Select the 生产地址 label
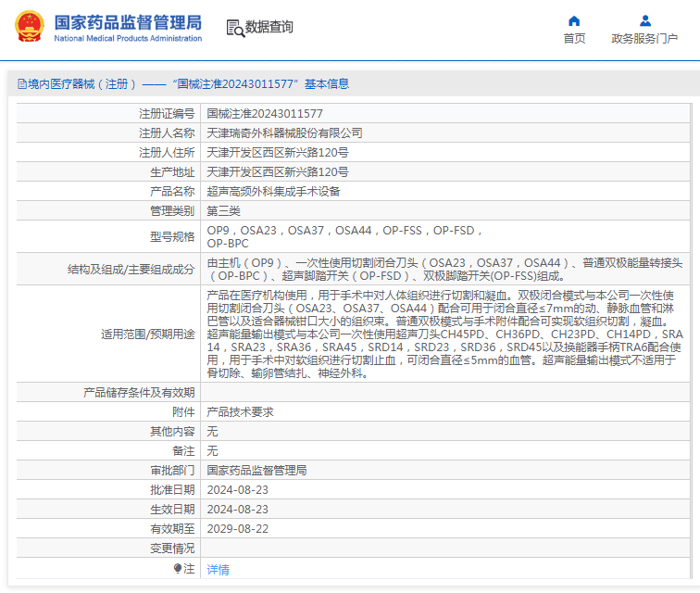 172,172
